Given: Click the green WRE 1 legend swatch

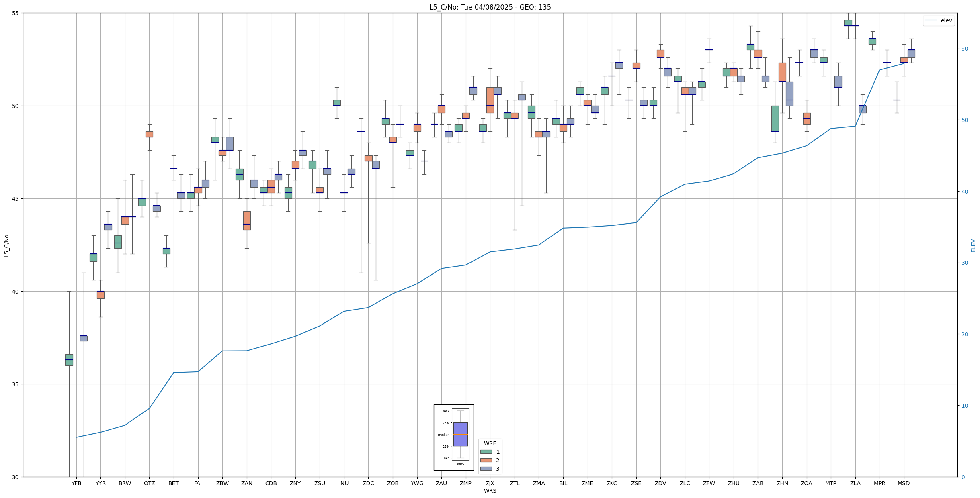Looking at the screenshot, I should [x=486, y=452].
